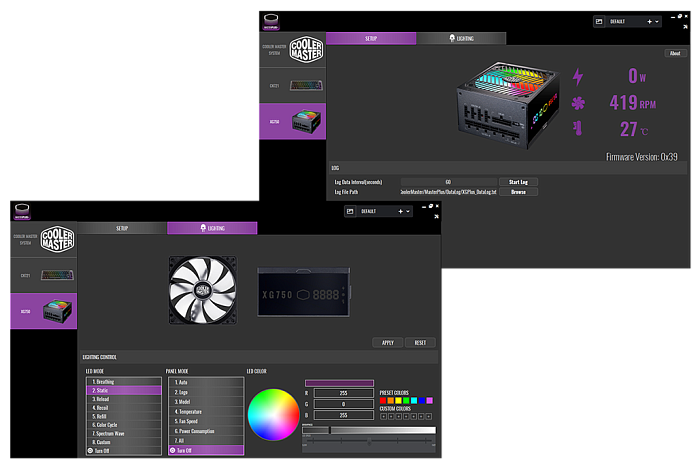Select Temperature panel mode

[x=206, y=412]
